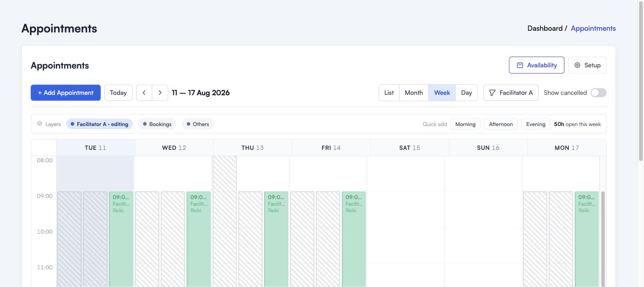The width and height of the screenshot is (644, 287).
Task: Open Wednesday's 09:00 Reiki appointment
Action: point(199,239)
